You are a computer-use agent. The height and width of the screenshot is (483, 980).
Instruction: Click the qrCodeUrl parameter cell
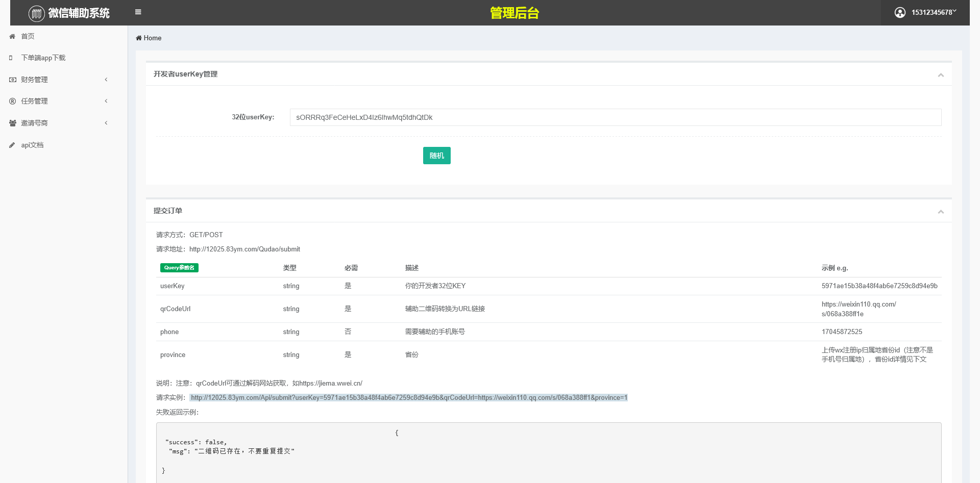(176, 309)
